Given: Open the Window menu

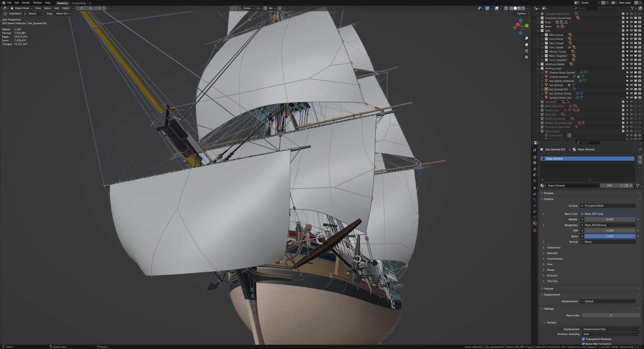Looking at the screenshot, I should [38, 3].
